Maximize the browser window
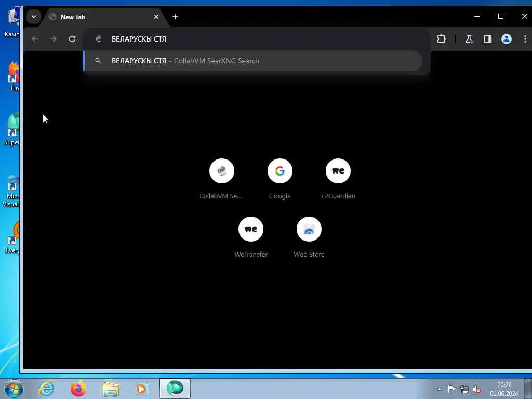The height and width of the screenshot is (399, 532). coord(500,16)
